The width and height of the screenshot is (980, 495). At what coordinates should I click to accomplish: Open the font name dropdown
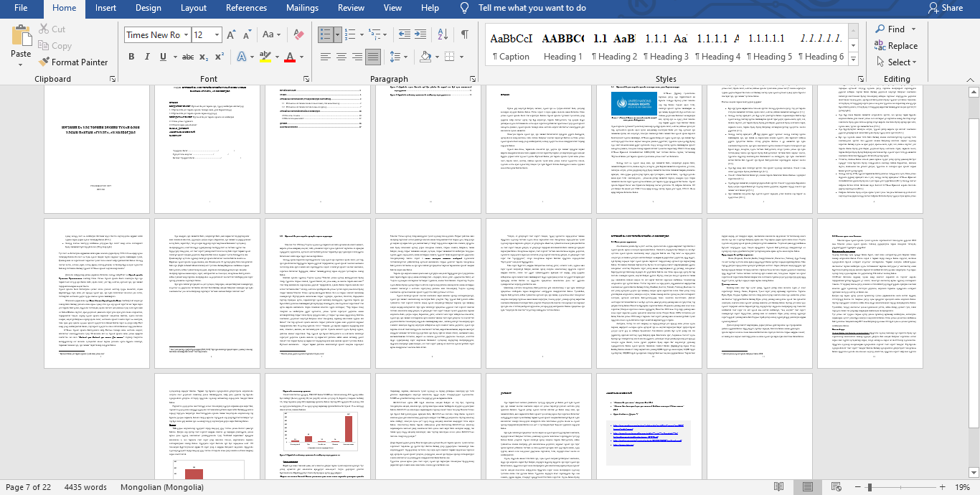186,34
